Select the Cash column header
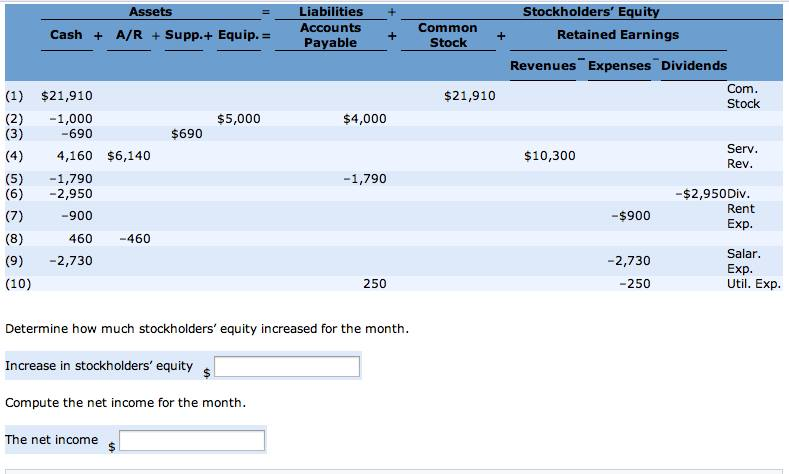 click(66, 35)
